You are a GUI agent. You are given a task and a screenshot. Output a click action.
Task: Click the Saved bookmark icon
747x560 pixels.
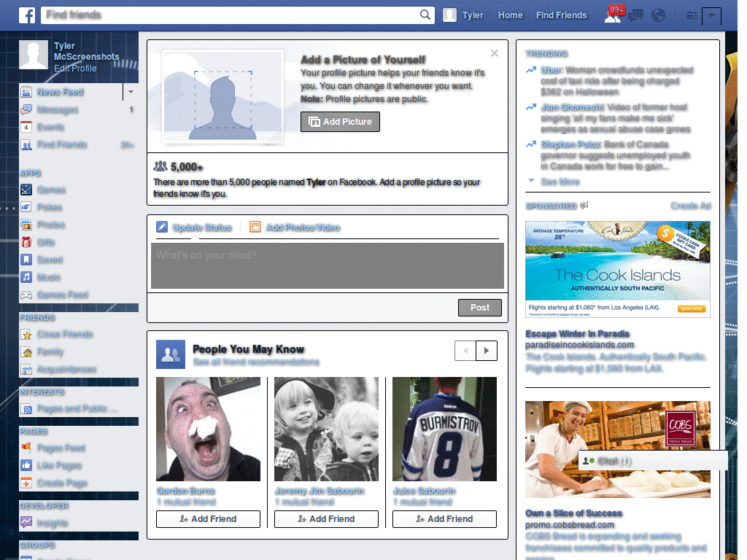[x=26, y=260]
